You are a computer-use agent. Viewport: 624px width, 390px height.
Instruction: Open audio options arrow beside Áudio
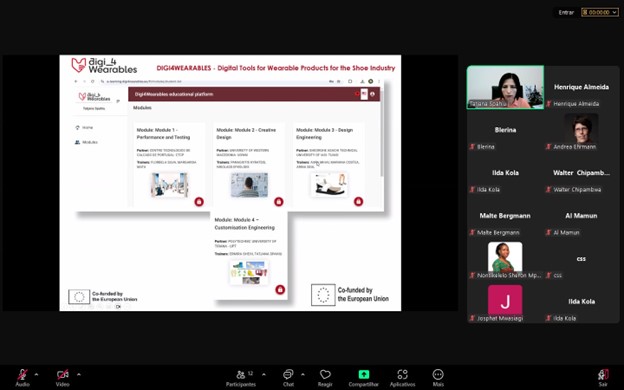[x=37, y=374]
